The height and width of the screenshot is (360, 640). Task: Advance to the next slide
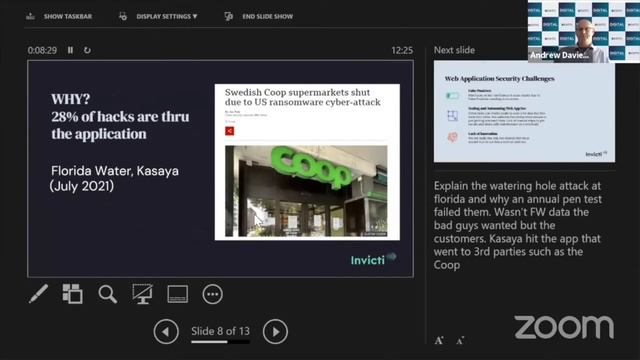[275, 331]
